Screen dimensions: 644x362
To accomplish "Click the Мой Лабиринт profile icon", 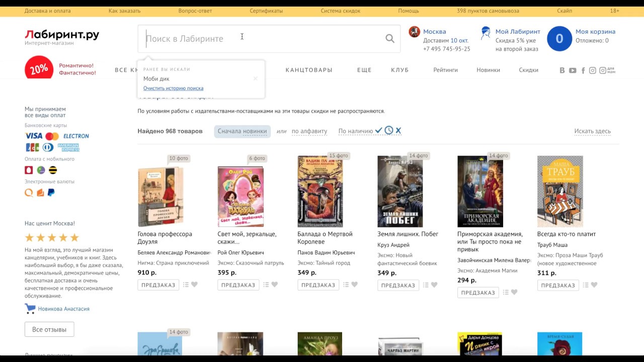I will (x=486, y=33).
